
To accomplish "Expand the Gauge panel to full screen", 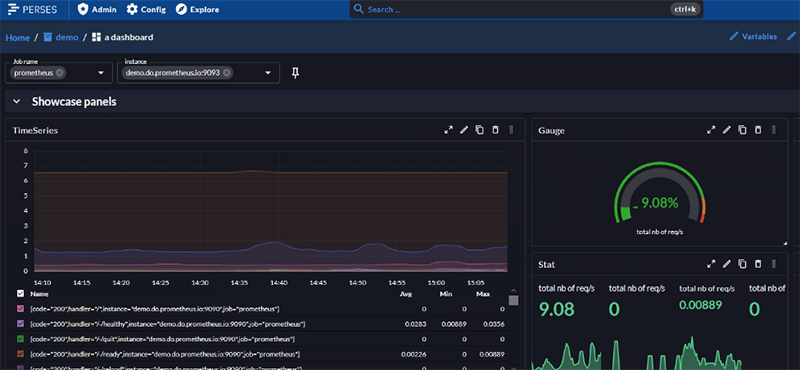I will point(711,130).
